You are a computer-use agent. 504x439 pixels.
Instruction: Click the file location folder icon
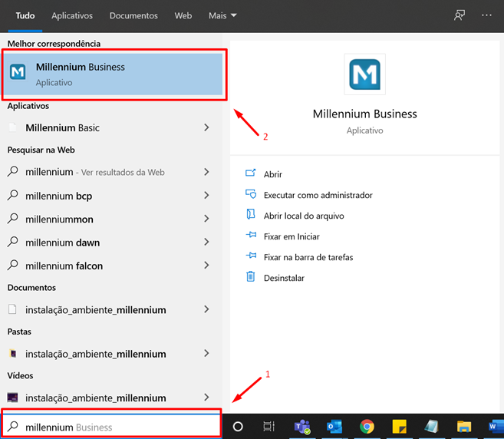pos(251,214)
